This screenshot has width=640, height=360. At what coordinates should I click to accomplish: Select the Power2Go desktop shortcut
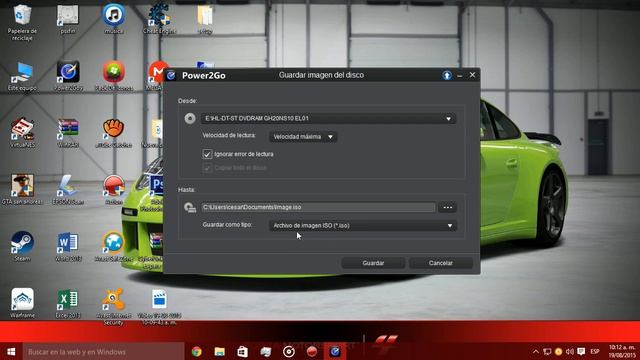pos(68,76)
